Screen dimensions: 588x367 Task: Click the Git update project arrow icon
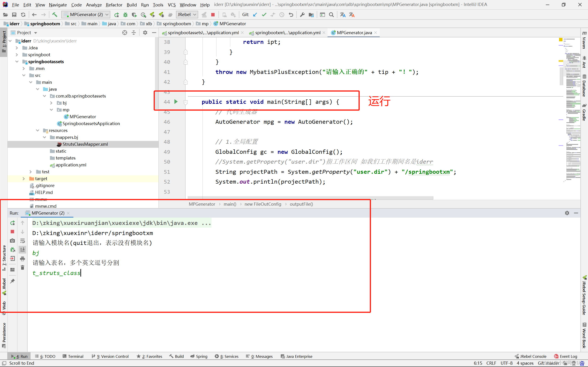click(x=255, y=14)
